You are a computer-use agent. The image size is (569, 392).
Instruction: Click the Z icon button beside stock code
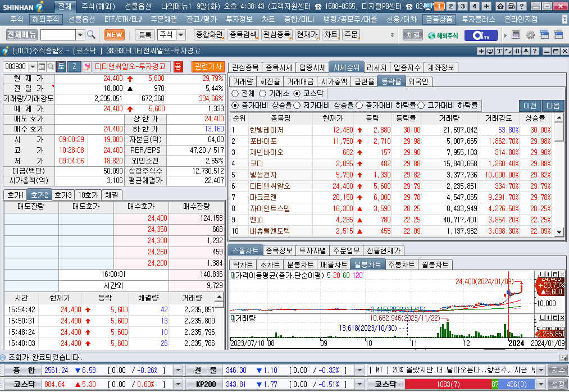74,66
